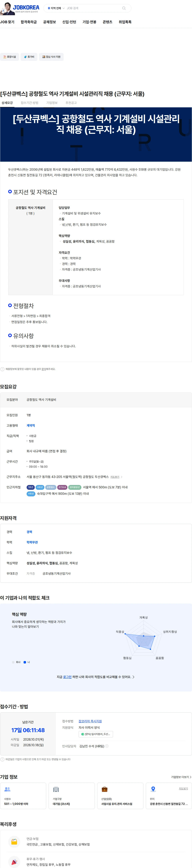Open 지도보기 next to work address
Screen dimensions: 192x868
[115, 477]
